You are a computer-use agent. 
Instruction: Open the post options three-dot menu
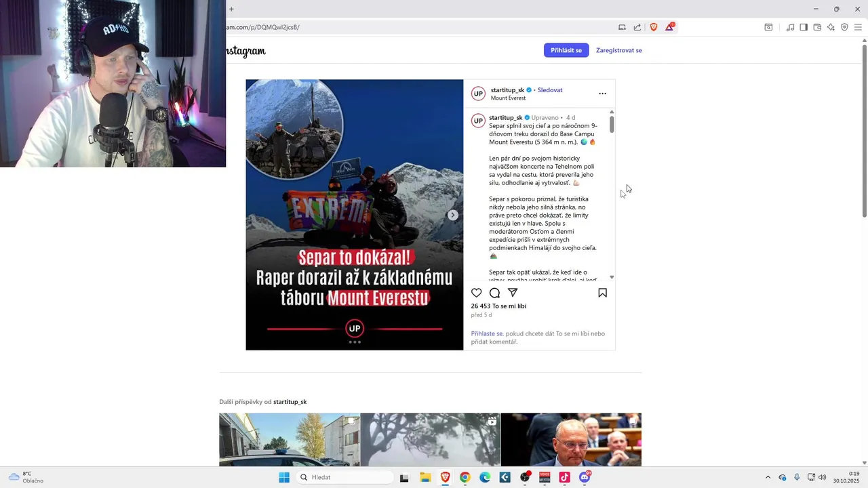point(602,94)
